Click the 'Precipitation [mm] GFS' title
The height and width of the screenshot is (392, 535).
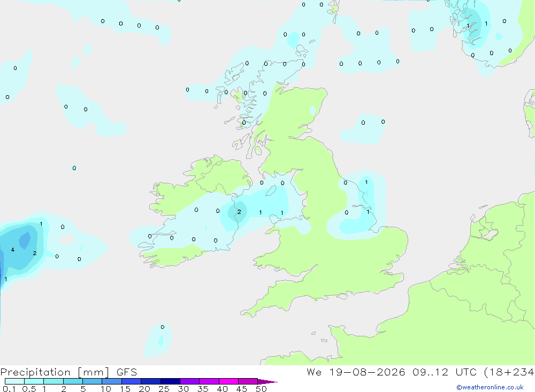tap(68, 372)
